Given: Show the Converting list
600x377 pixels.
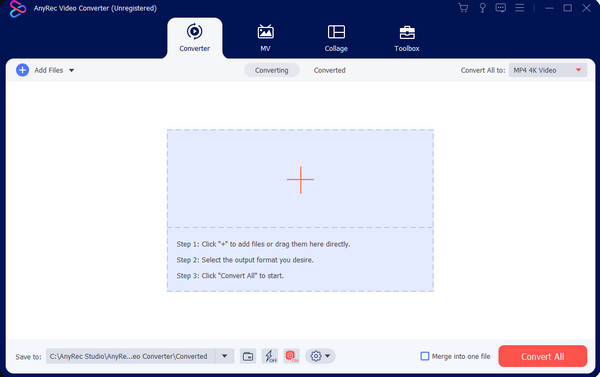Looking at the screenshot, I should [272, 70].
